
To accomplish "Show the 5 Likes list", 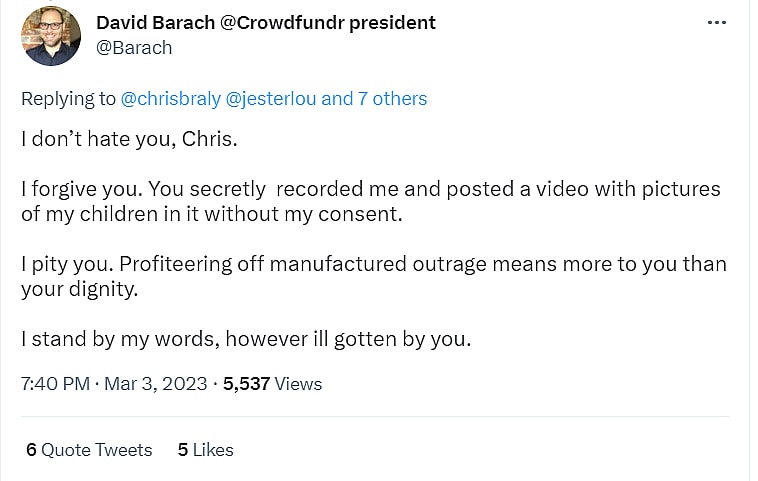I will tap(205, 450).
